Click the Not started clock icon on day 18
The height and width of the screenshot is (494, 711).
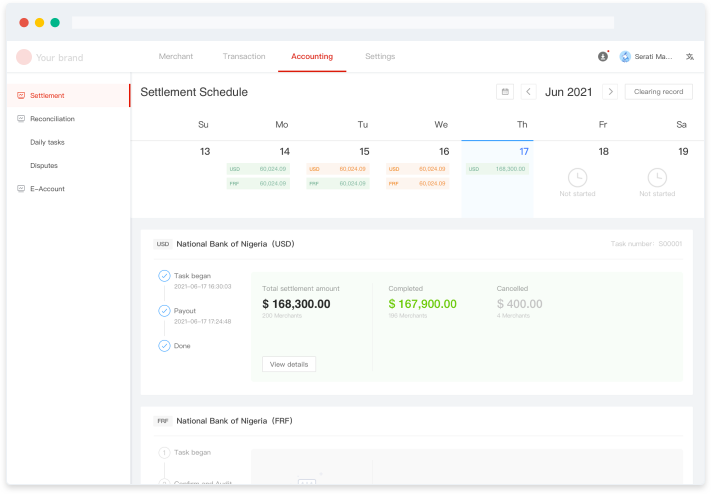(x=578, y=177)
